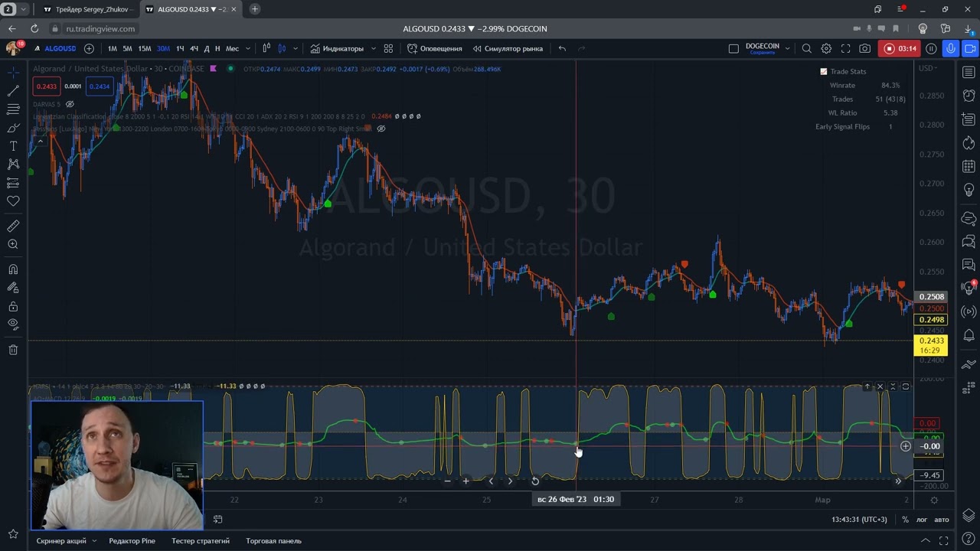
Task: Open the ideas stream icon with red badge
Action: (969, 288)
